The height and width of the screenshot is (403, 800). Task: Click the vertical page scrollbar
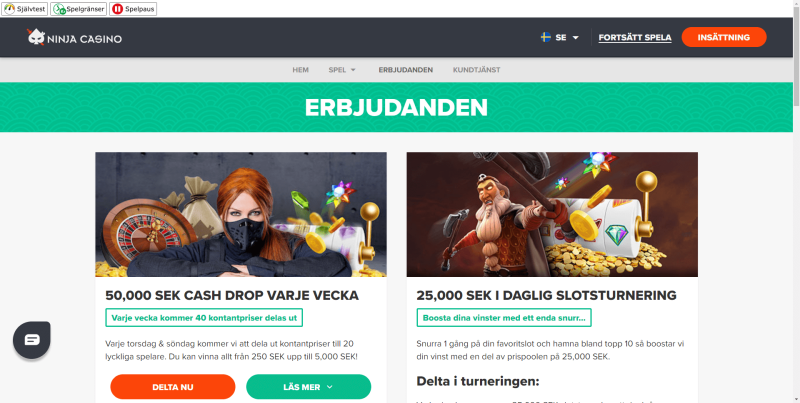tap(796, 202)
